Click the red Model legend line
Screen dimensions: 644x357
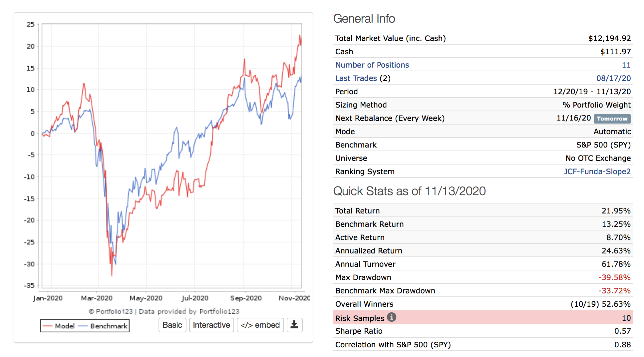click(48, 326)
